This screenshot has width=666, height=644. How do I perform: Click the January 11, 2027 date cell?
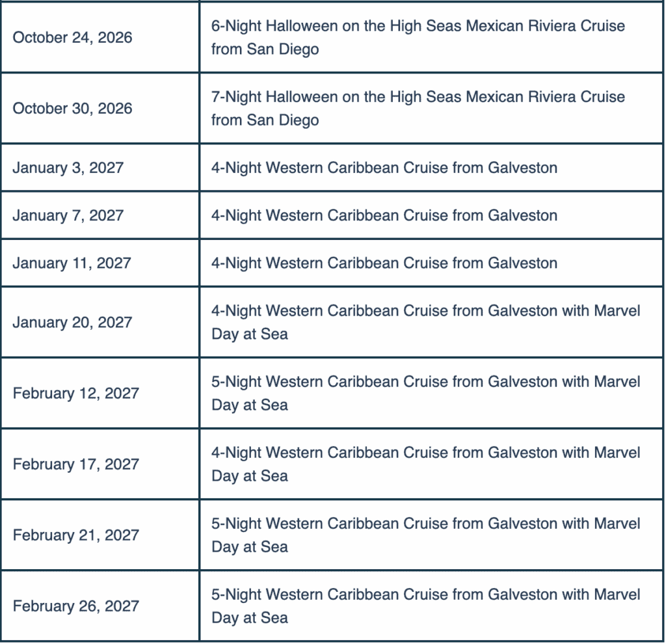coord(72,263)
